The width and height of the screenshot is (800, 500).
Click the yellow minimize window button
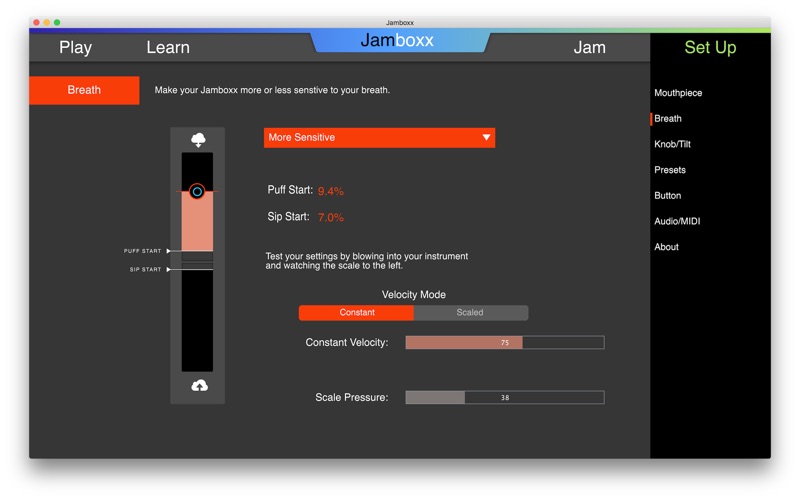(46, 22)
